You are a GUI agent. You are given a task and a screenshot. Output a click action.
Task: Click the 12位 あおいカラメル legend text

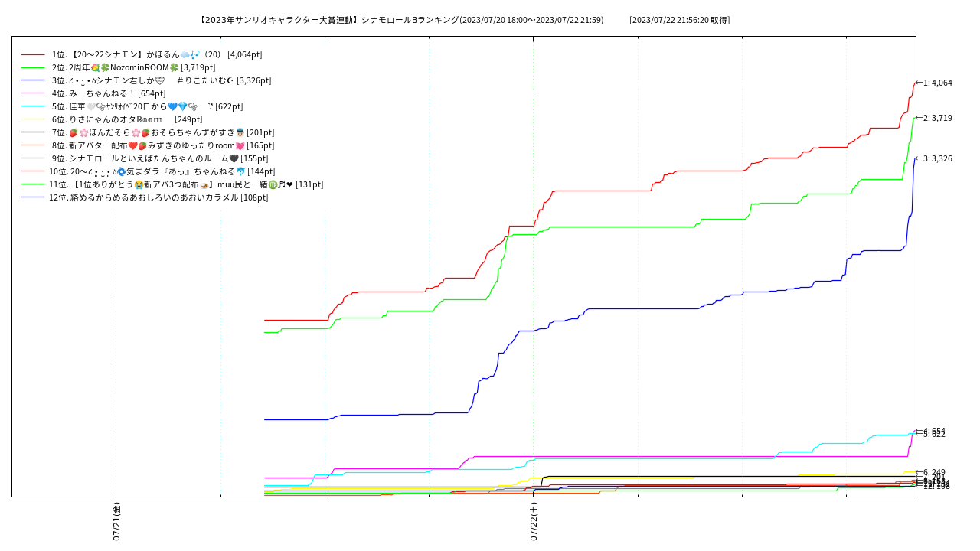click(x=158, y=197)
